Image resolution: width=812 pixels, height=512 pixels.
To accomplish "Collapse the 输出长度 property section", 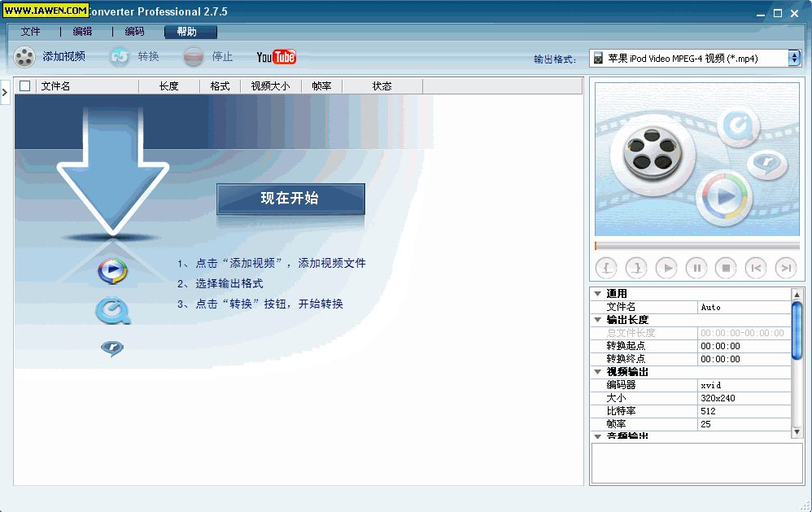I will (x=598, y=320).
